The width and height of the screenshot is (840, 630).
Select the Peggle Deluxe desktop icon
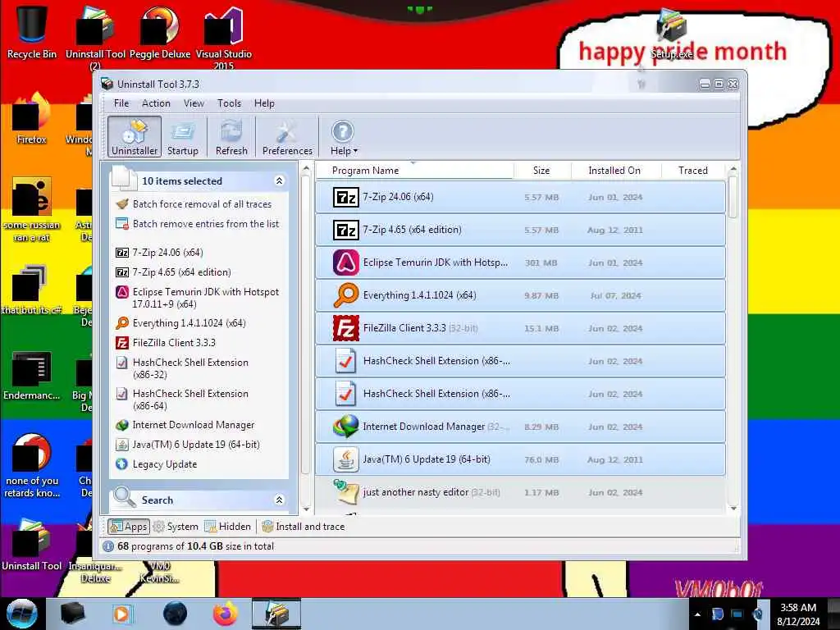(160, 33)
